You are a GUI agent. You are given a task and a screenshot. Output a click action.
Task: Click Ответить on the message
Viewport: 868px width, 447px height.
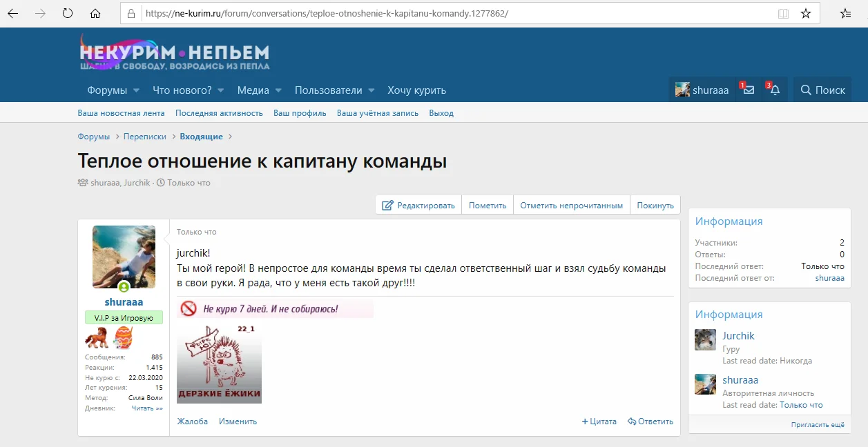[x=650, y=421]
